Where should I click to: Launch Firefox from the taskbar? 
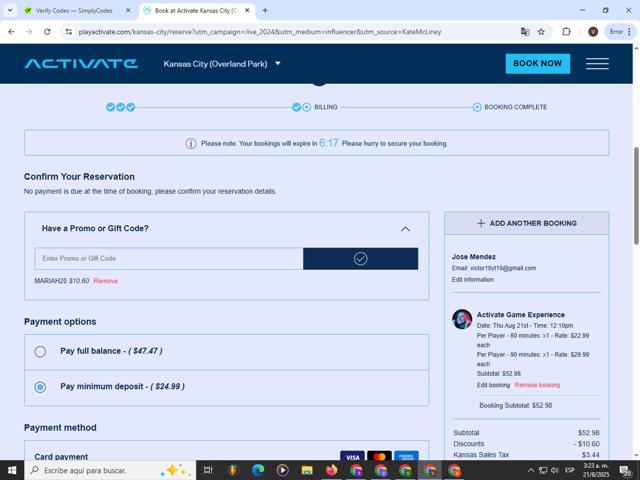(x=331, y=470)
